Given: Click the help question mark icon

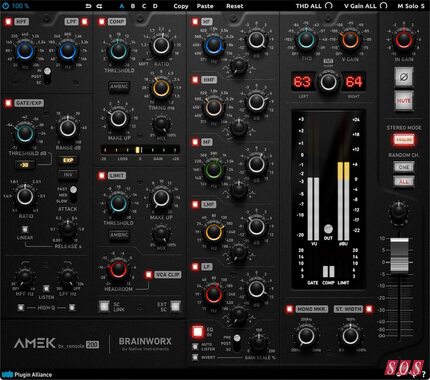Looking at the screenshot, I should (x=424, y=374).
